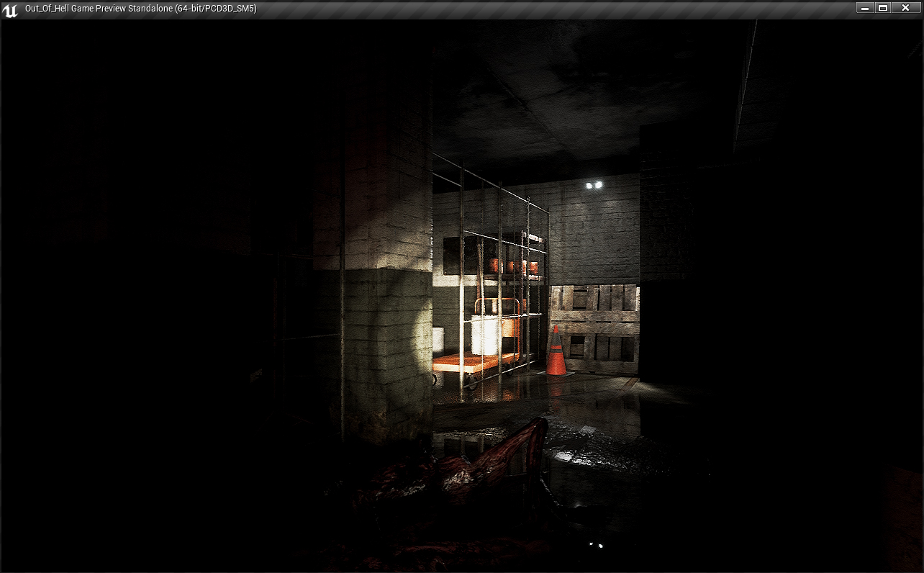Click the Out_Of_Hell Game Preview title text
924x573 pixels.
(x=140, y=9)
